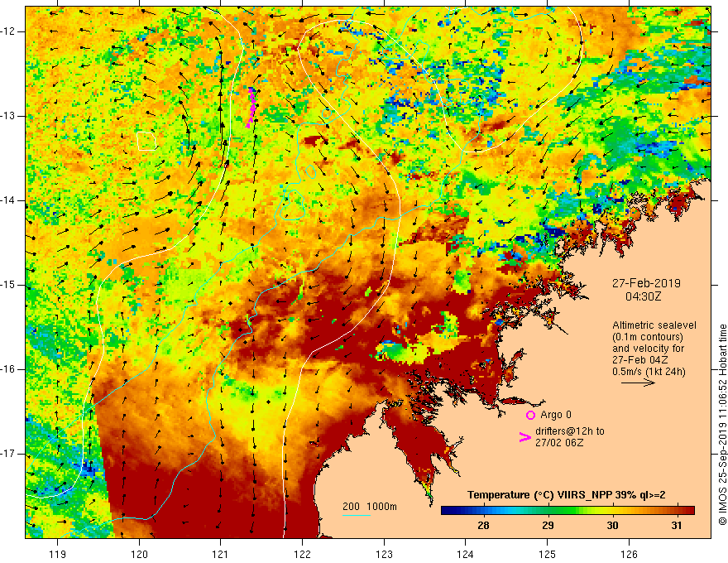Image resolution: width=728 pixels, height=563 pixels.
Task: Click the longitude label 120
Action: [139, 554]
